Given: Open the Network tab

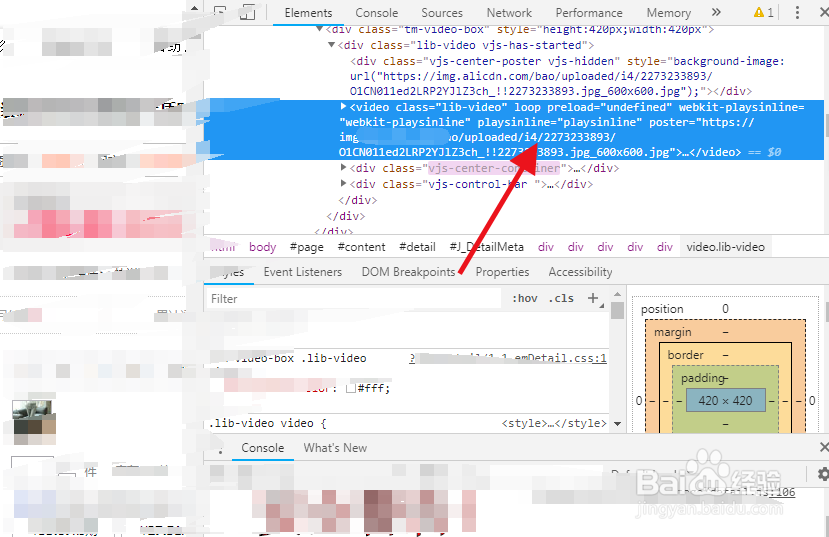Looking at the screenshot, I should (509, 13).
